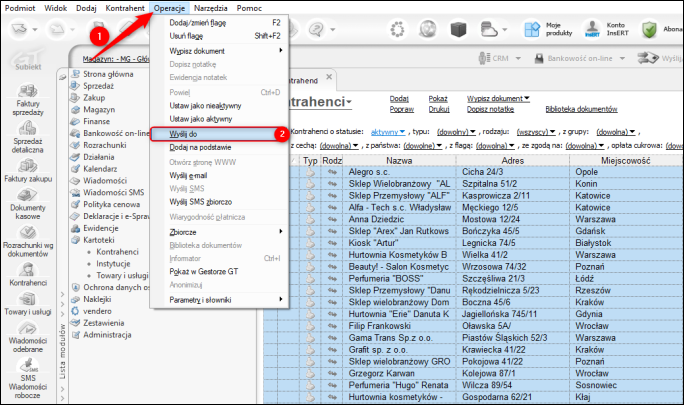Select Ustaw jako nieaktywny menu entry
The width and height of the screenshot is (684, 405).
(219, 106)
